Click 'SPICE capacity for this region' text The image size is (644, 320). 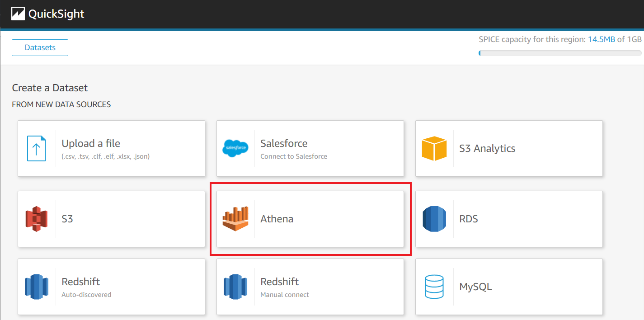(x=532, y=39)
